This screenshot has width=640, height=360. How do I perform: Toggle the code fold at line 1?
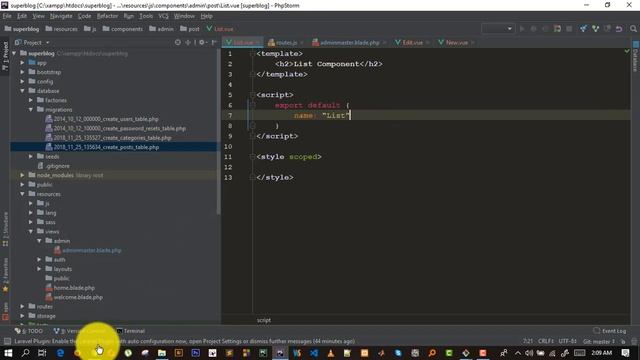[252, 53]
